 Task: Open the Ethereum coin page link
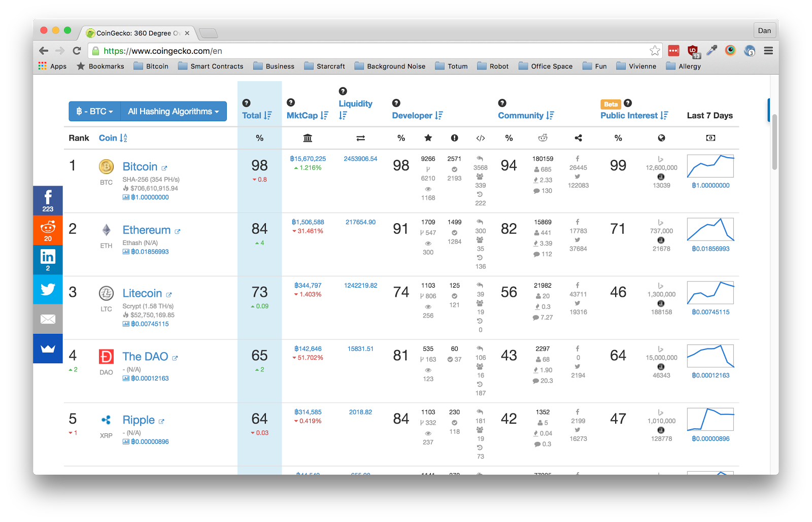click(147, 230)
